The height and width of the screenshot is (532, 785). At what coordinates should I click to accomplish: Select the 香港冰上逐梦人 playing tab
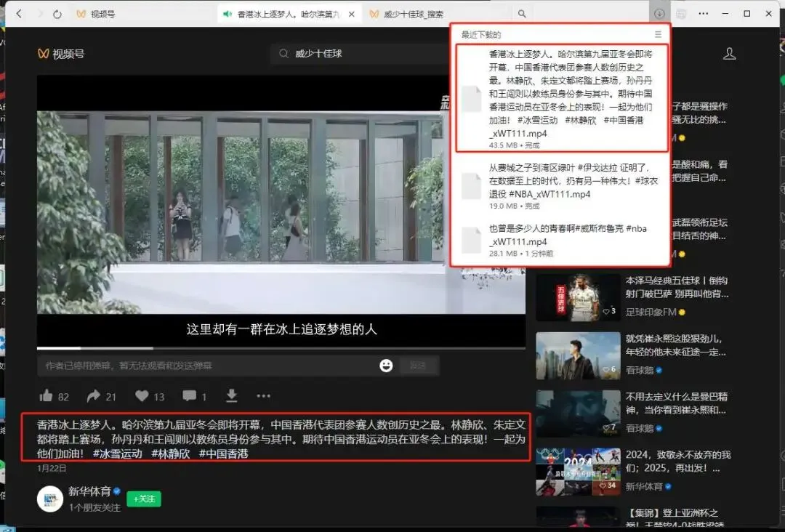point(289,14)
